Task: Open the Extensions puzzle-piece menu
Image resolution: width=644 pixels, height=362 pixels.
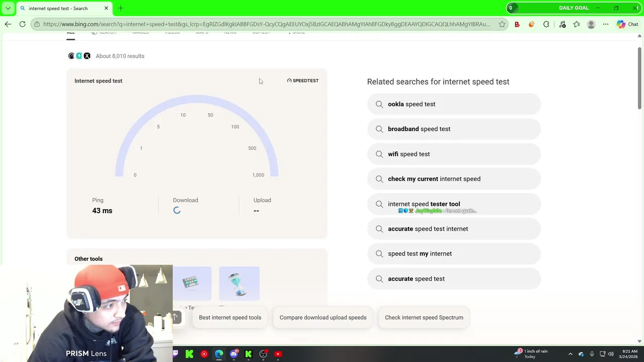Action: 546,24
